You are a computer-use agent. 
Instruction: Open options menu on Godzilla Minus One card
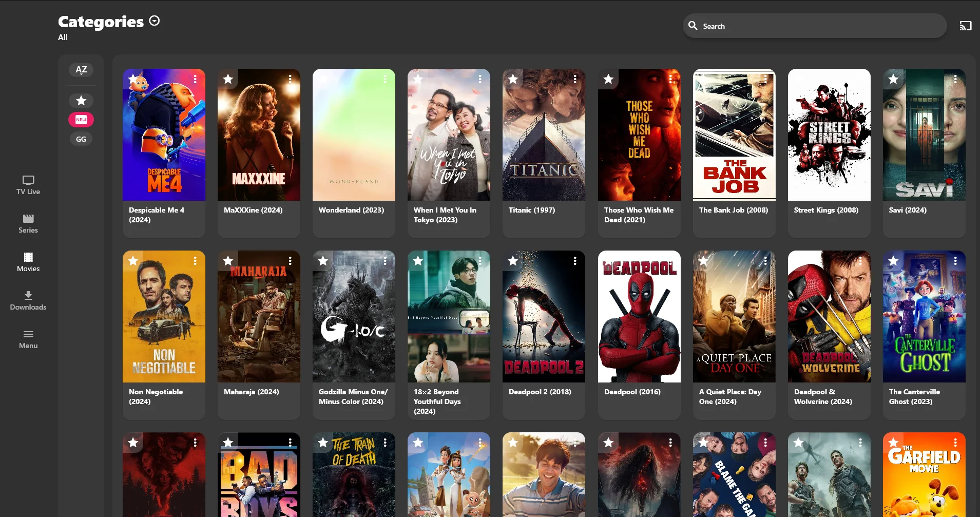tap(385, 261)
